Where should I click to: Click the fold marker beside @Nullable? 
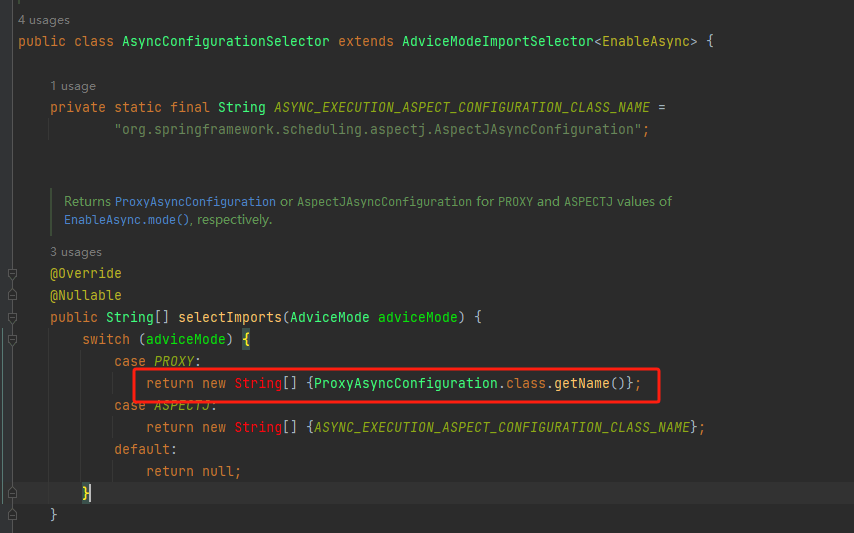(12, 295)
